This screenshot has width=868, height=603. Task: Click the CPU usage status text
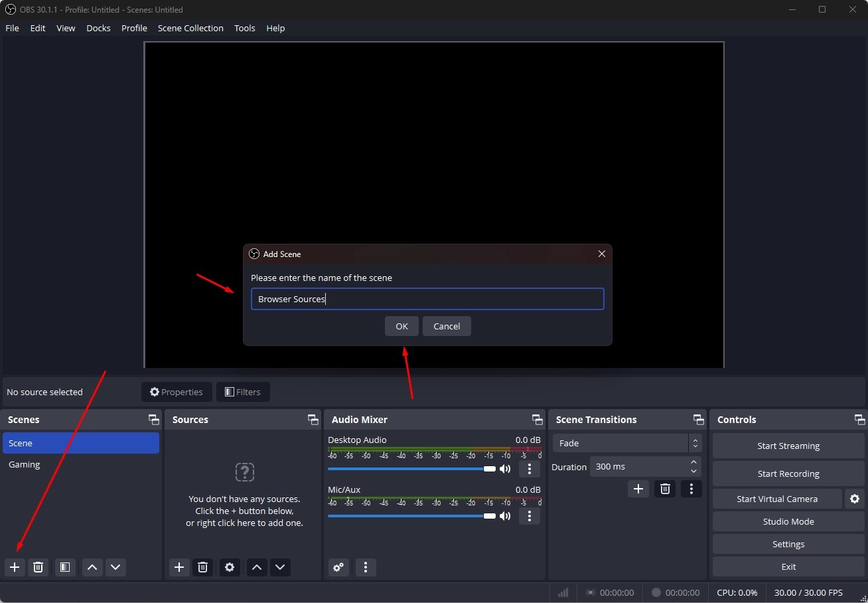coord(737,592)
